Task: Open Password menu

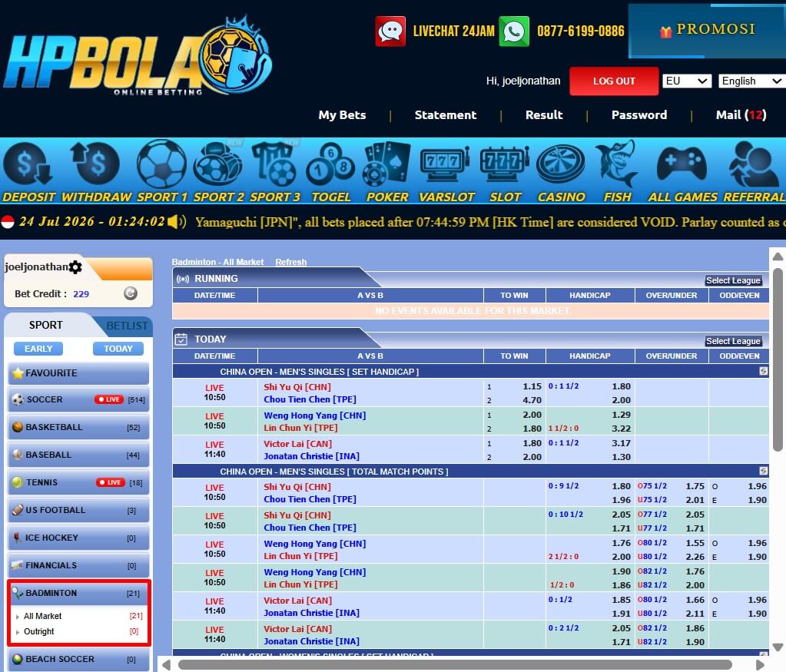Action: 639,114
